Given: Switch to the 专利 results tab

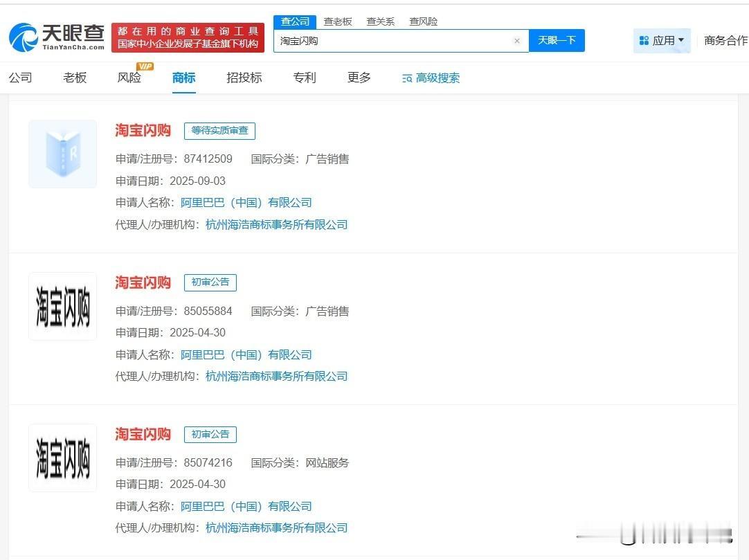Looking at the screenshot, I should point(305,78).
